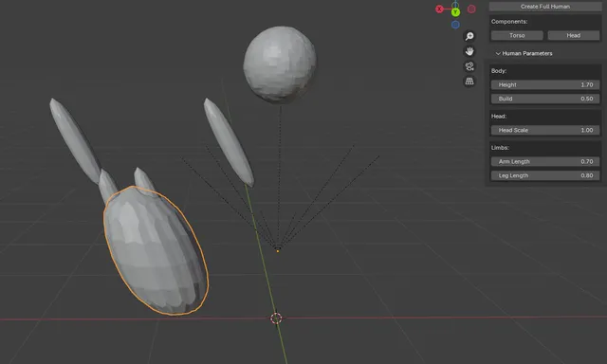Viewport: 607px width, 364px height.
Task: Select the orange-outlined torso mesh
Action: click(156, 250)
